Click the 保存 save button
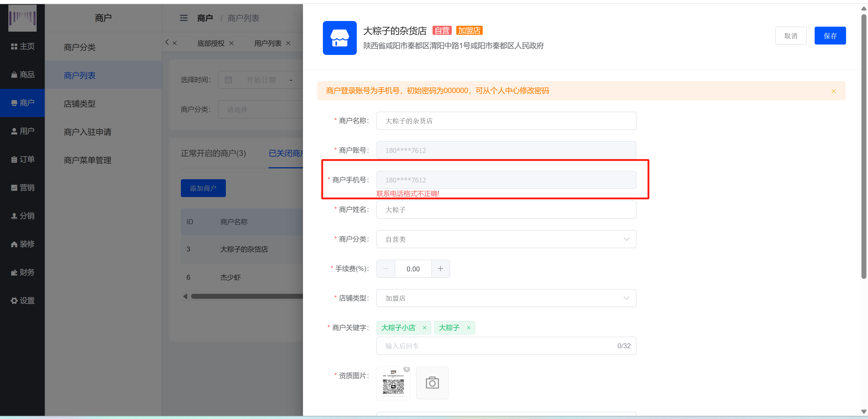This screenshot has width=868, height=419. coord(830,36)
